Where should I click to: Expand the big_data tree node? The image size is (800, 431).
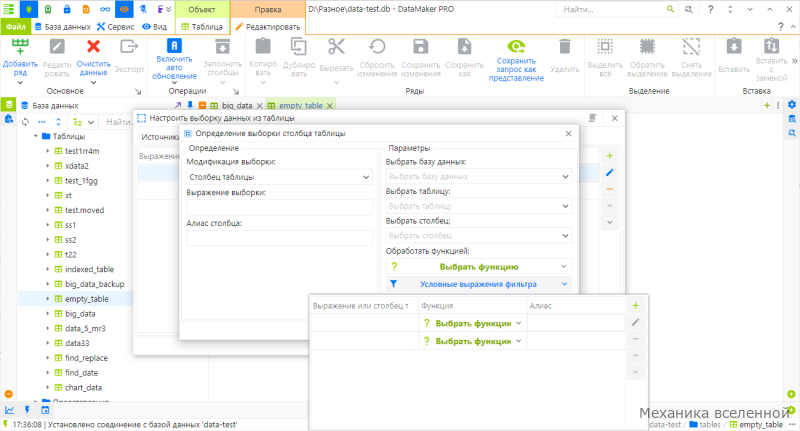tap(47, 314)
